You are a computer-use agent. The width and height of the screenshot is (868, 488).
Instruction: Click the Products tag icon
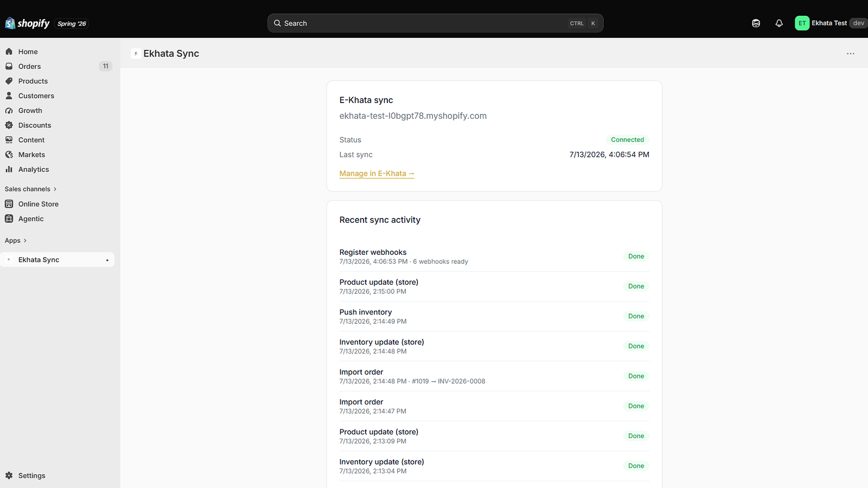coord(9,81)
